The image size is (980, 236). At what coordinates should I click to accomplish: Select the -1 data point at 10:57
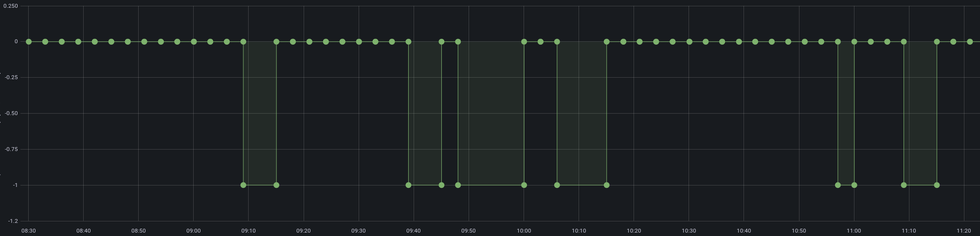[837, 185]
